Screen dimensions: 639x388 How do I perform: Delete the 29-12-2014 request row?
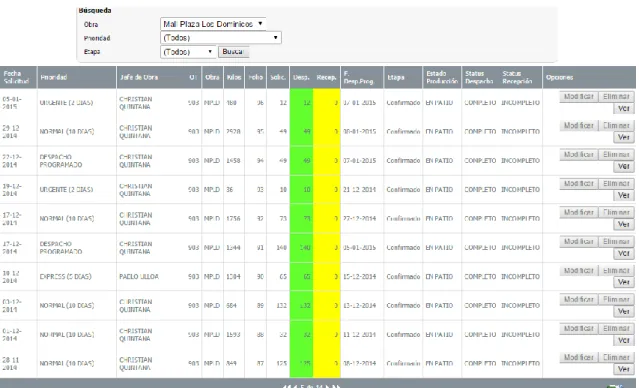coord(616,126)
